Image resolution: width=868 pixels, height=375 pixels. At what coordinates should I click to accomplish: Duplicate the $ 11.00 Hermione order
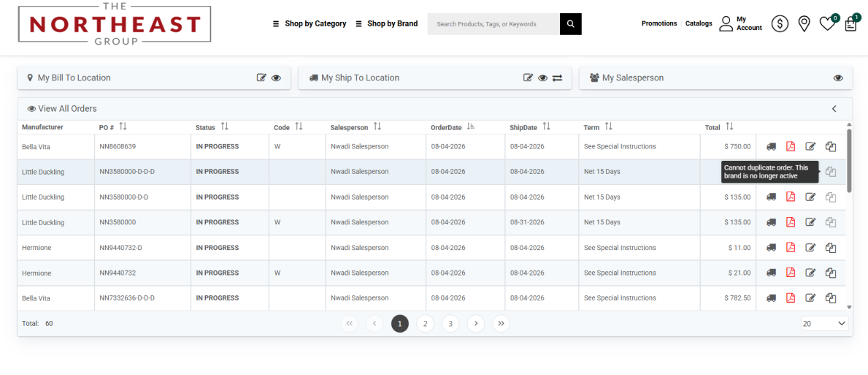(830, 248)
